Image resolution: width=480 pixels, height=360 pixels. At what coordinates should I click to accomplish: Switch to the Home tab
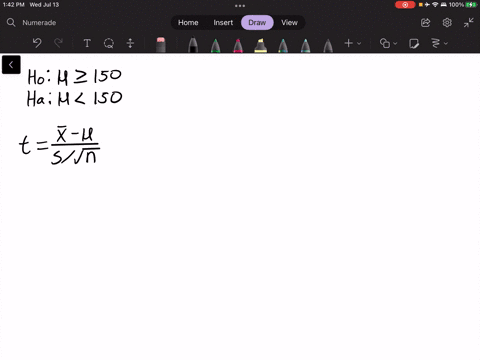click(188, 23)
